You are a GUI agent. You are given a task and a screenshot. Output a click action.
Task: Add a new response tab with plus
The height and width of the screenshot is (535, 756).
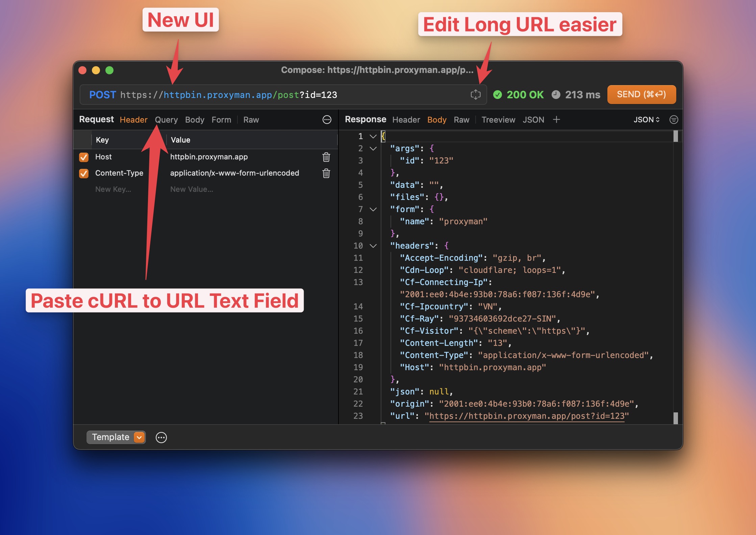(x=556, y=120)
